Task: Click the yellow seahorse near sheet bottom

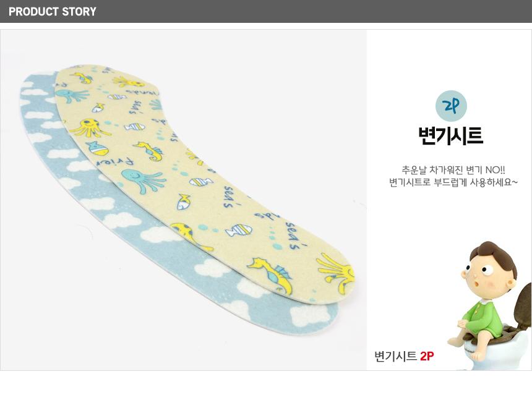Action: 272,274
